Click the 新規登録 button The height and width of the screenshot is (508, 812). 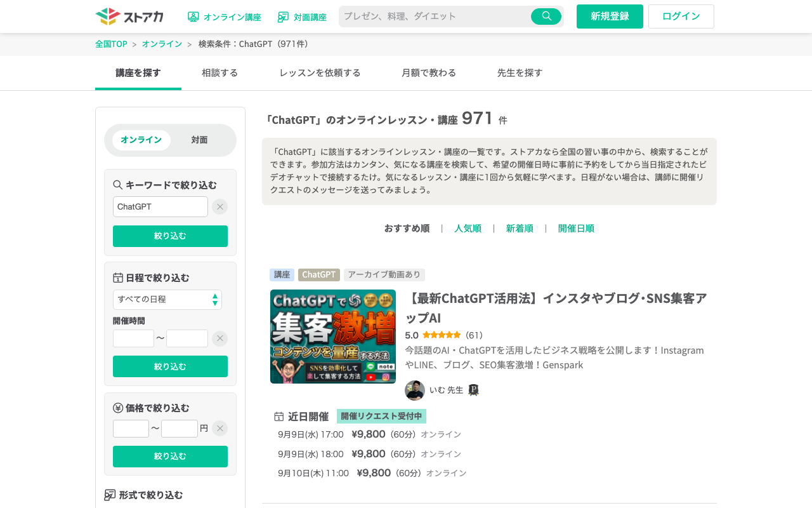pyautogui.click(x=610, y=17)
